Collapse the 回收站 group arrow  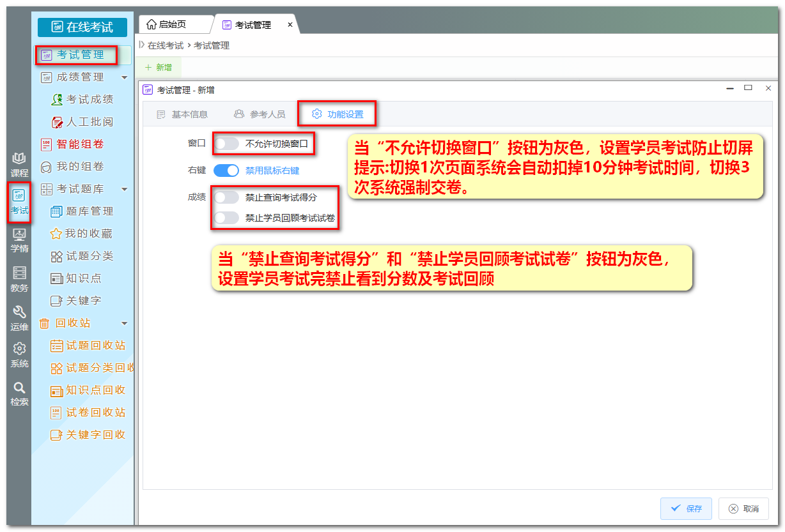125,323
